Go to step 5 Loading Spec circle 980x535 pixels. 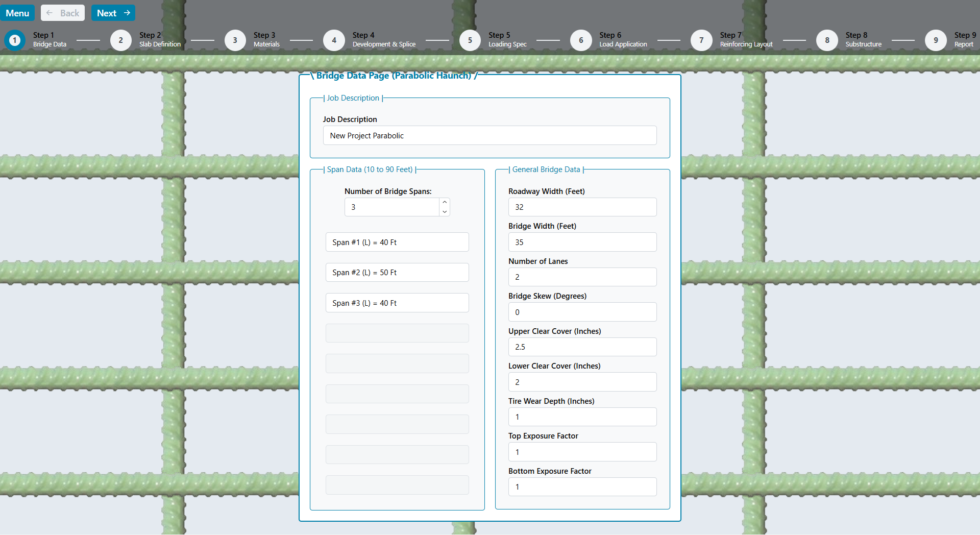point(470,40)
